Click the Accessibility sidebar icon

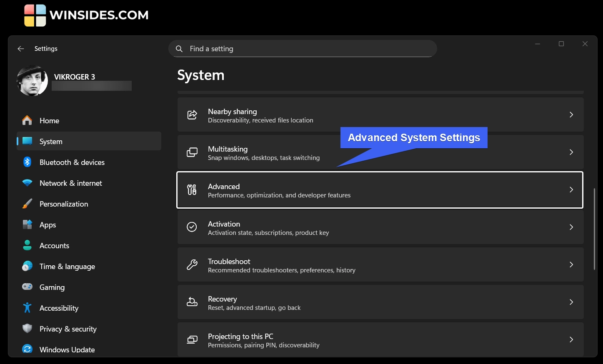coord(27,308)
